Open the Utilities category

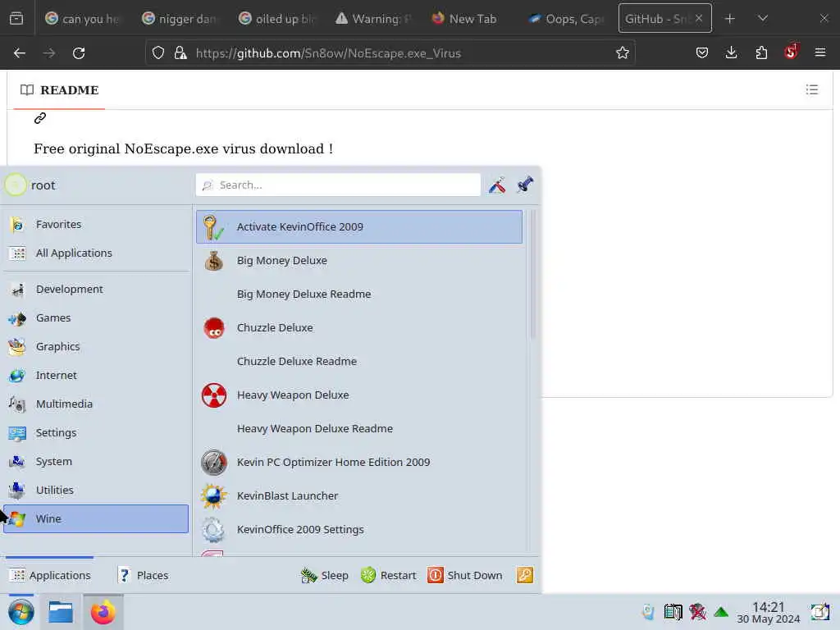pos(96,491)
